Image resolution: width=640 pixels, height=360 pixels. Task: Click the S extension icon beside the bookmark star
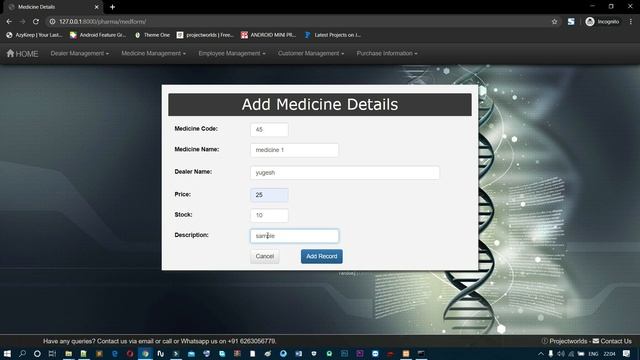point(571,22)
